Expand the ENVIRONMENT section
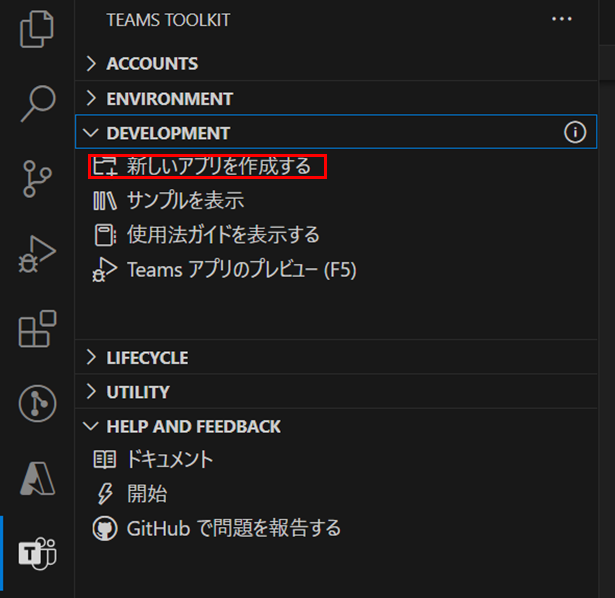Screen dimensions: 615x598 336,98
